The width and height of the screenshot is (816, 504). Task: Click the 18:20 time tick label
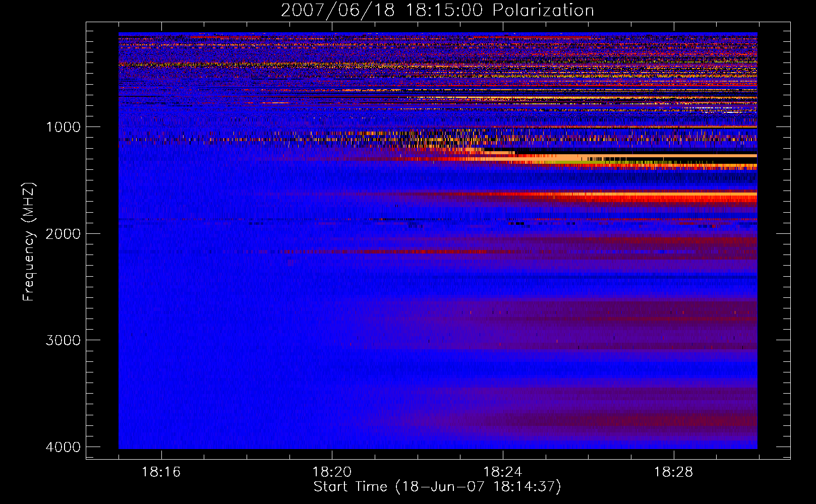(x=332, y=472)
